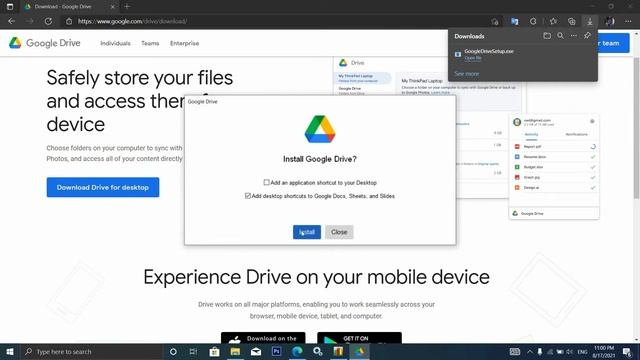Open Edge Settings and more menu
Screen dimensions: 640x360
click(628, 21)
